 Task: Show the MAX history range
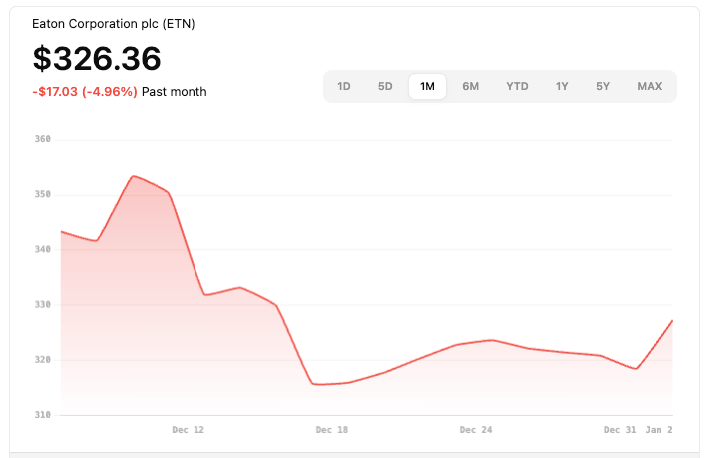click(x=649, y=86)
